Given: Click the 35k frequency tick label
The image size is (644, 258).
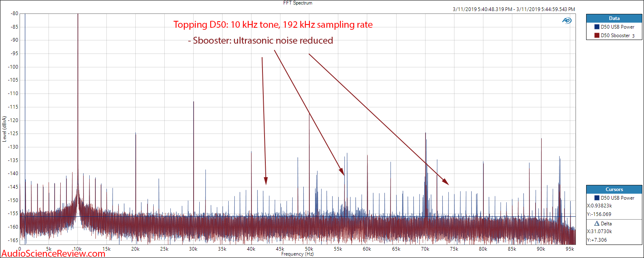Looking at the screenshot, I should click(222, 249).
